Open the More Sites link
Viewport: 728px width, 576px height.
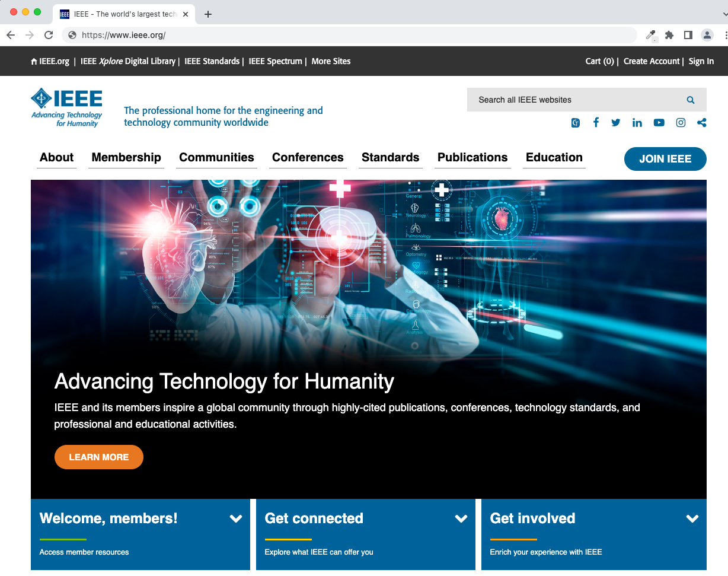(331, 61)
